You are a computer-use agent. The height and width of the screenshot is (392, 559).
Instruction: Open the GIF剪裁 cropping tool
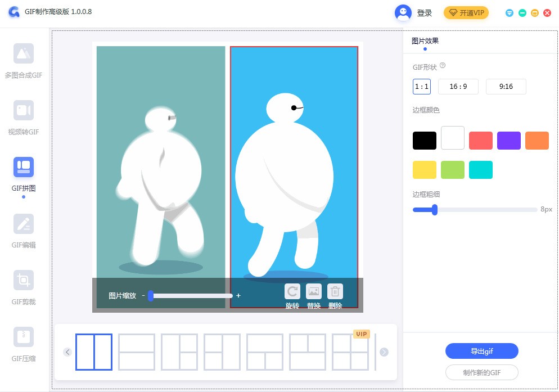click(x=23, y=287)
